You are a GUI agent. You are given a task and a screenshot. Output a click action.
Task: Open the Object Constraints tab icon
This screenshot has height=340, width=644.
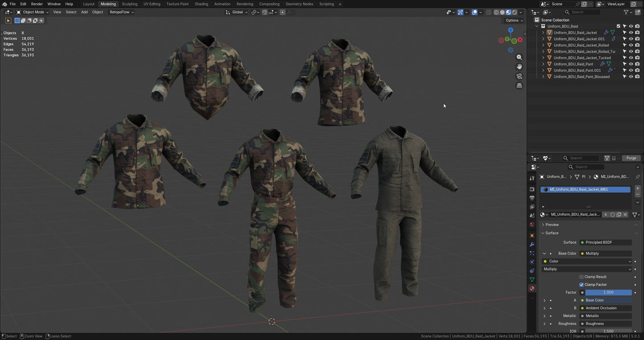(532, 271)
